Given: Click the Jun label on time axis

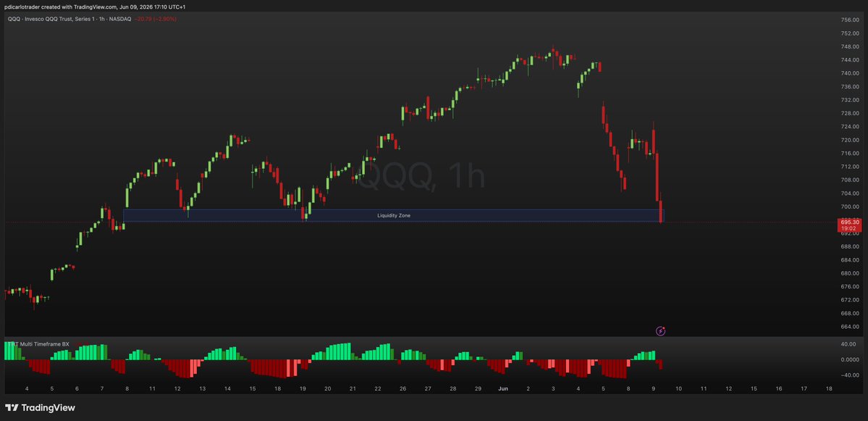Looking at the screenshot, I should click(502, 389).
